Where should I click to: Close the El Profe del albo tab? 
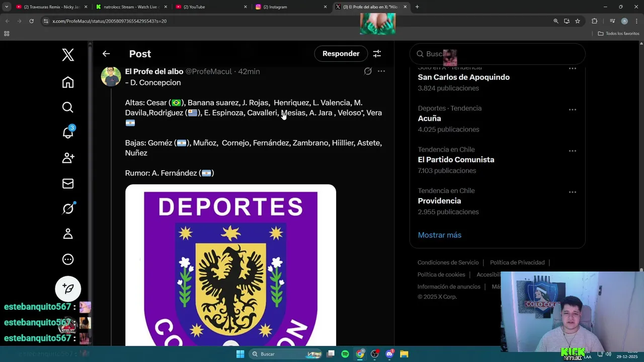point(405,7)
